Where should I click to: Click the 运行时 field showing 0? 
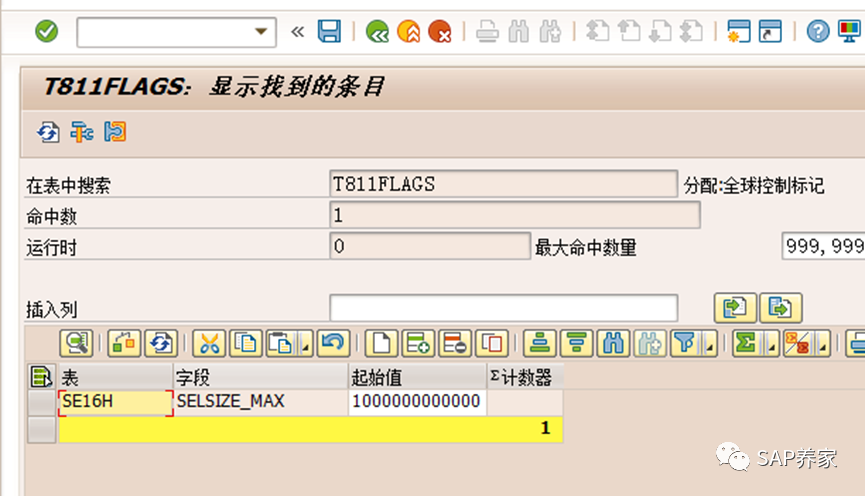[430, 246]
